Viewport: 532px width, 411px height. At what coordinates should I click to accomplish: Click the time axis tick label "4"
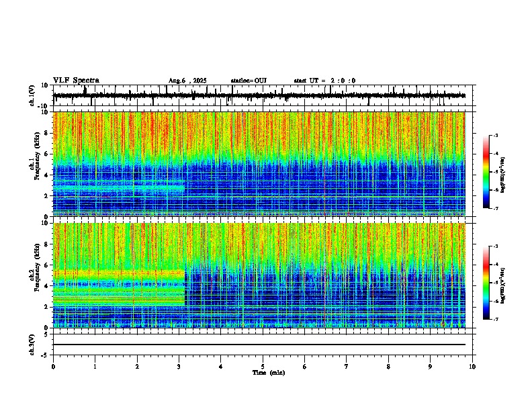pos(220,367)
